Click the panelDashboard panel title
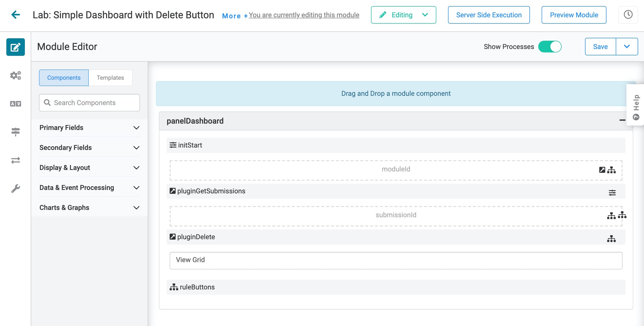This screenshot has width=644, height=326. [x=195, y=121]
